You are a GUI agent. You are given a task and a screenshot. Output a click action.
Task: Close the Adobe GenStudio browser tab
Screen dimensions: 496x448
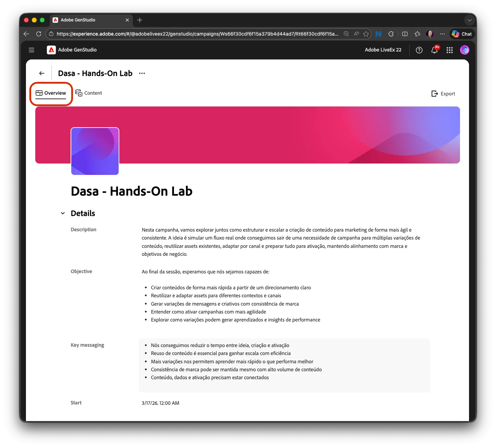[127, 20]
